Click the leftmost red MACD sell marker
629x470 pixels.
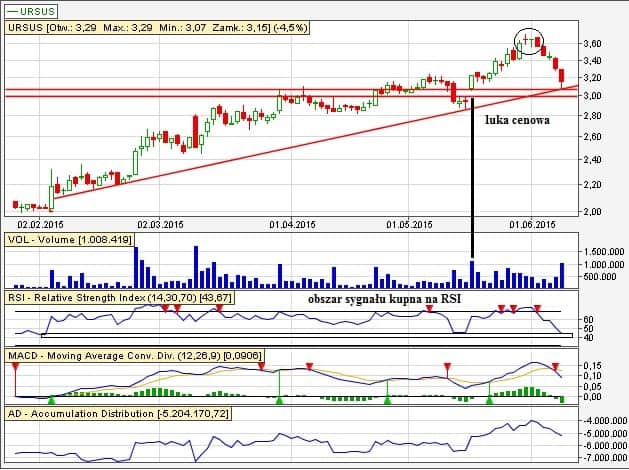click(16, 366)
